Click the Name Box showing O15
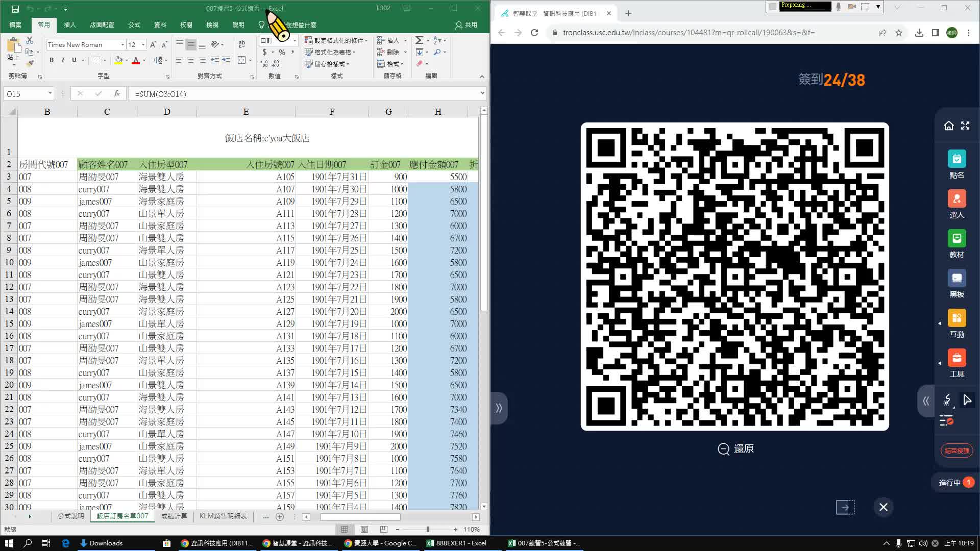Screen dimensions: 980x551 coord(29,94)
